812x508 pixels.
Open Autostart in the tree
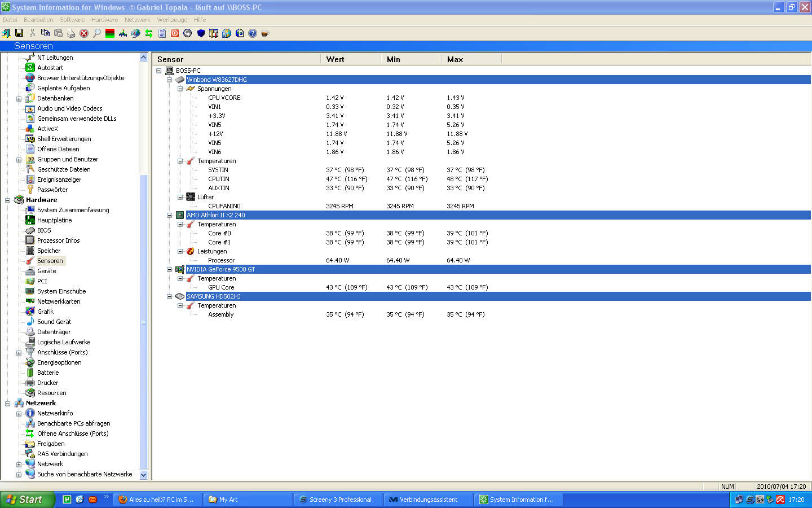pos(50,68)
